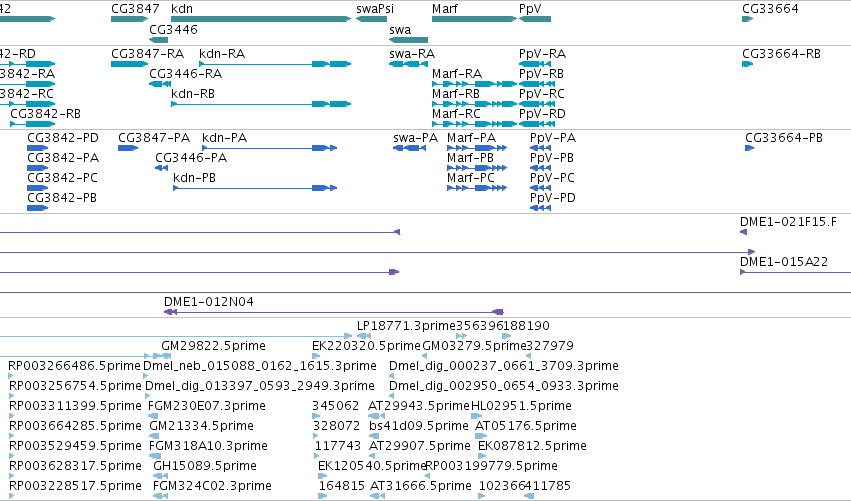Viewport: 851px width, 501px height.
Task: Click the LP18771.3prime EST label
Action: 406,326
